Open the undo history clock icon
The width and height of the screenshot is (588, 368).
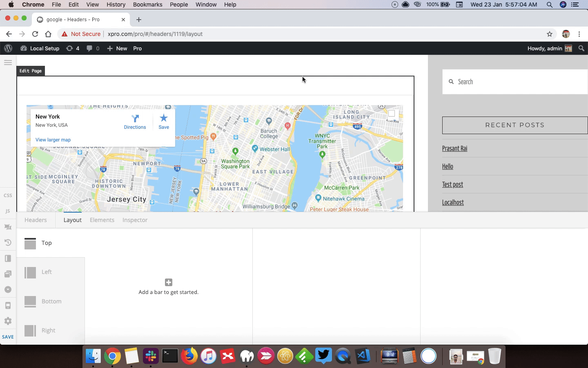click(8, 242)
